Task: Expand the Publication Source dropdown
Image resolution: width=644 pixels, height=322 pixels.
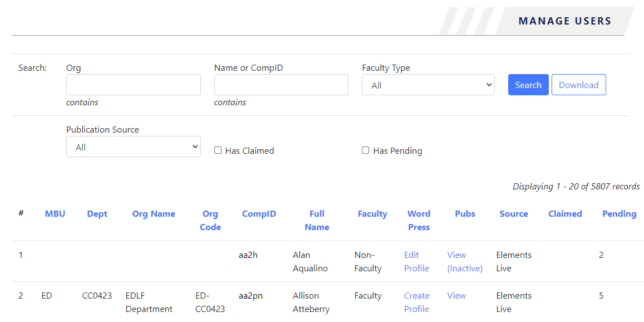Action: click(133, 147)
